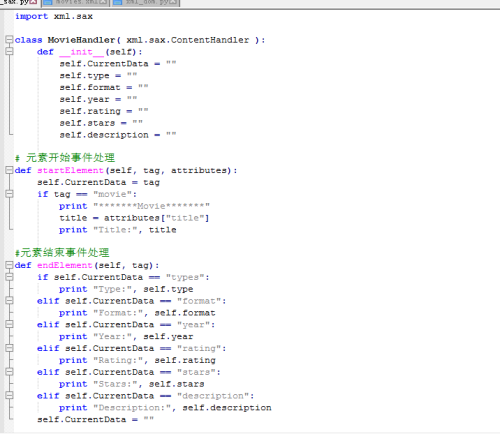Collapse the 'if self.CurrentData == "types"' fold marker

click(x=9, y=277)
